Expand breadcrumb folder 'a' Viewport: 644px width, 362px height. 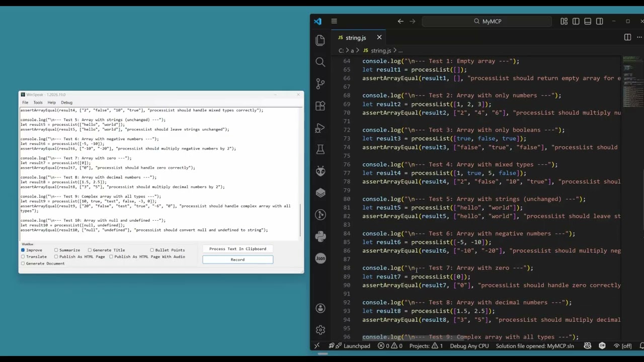click(x=352, y=50)
